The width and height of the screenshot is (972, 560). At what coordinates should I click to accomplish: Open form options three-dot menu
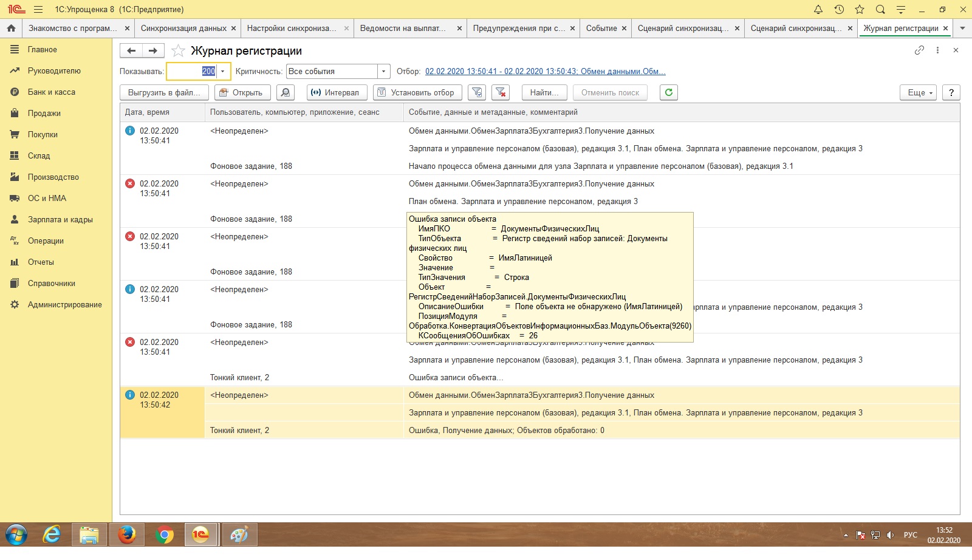pyautogui.click(x=937, y=50)
